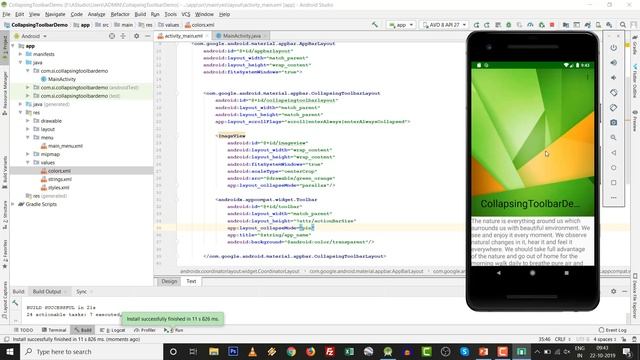Click Windows Start button
The image size is (640, 360).
tap(9, 351)
